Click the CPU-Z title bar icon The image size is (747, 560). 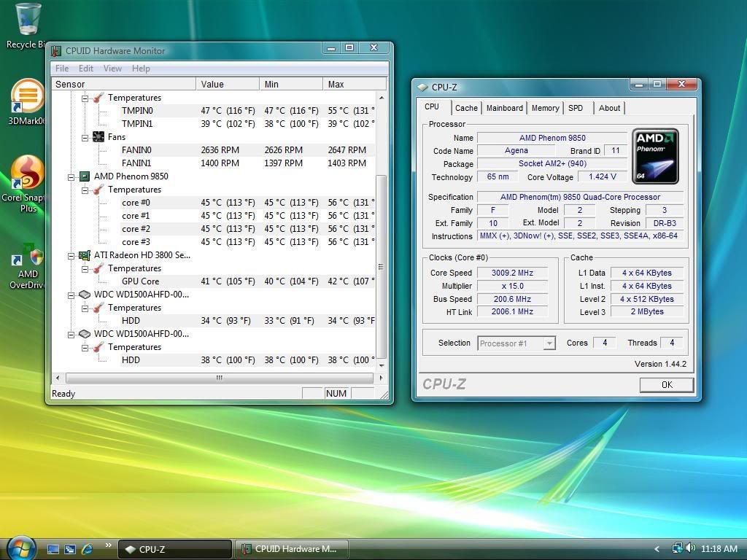(423, 87)
